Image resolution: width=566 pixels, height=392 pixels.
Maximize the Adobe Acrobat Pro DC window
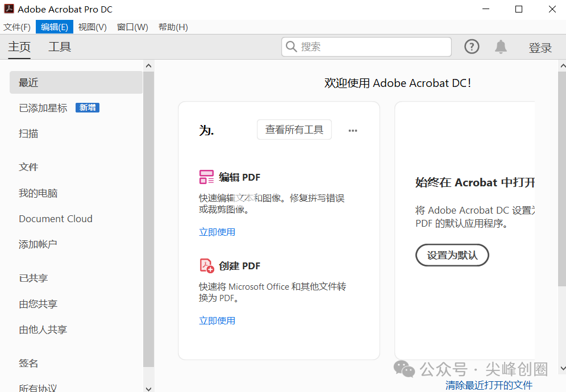519,9
